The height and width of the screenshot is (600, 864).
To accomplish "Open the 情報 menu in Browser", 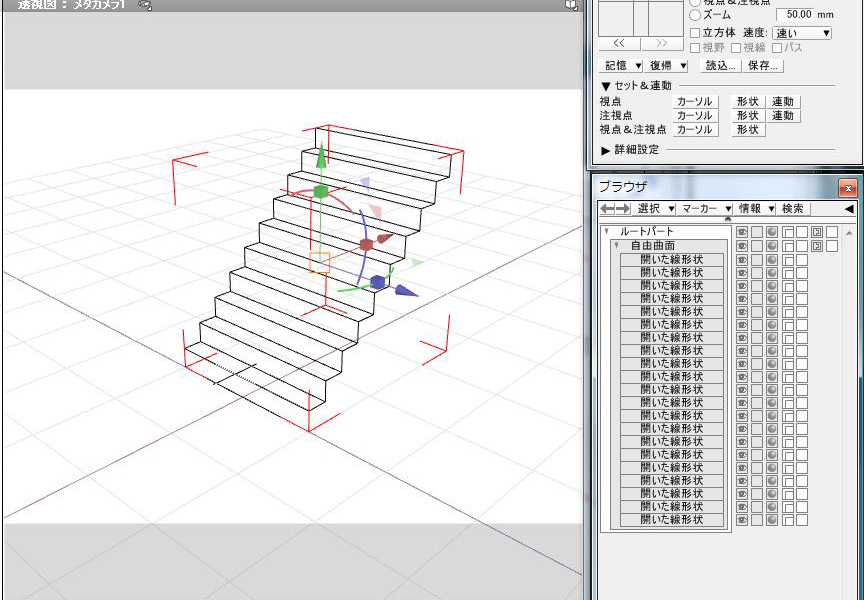I will 755,208.
